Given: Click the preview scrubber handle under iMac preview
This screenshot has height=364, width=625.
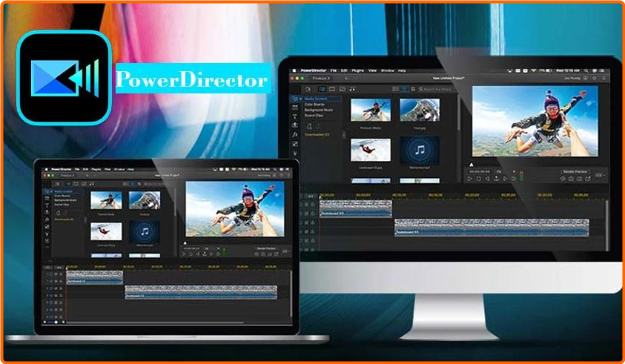Looking at the screenshot, I should click(471, 165).
